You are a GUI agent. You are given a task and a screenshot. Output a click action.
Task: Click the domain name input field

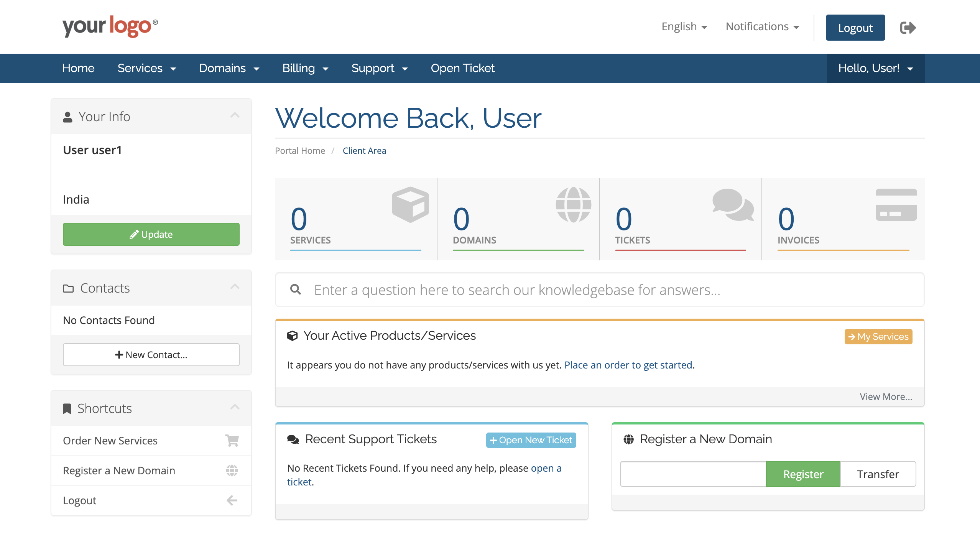[x=693, y=474]
